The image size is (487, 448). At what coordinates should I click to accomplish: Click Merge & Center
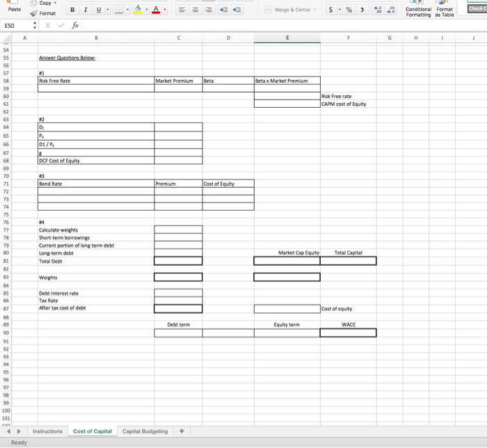(x=288, y=10)
